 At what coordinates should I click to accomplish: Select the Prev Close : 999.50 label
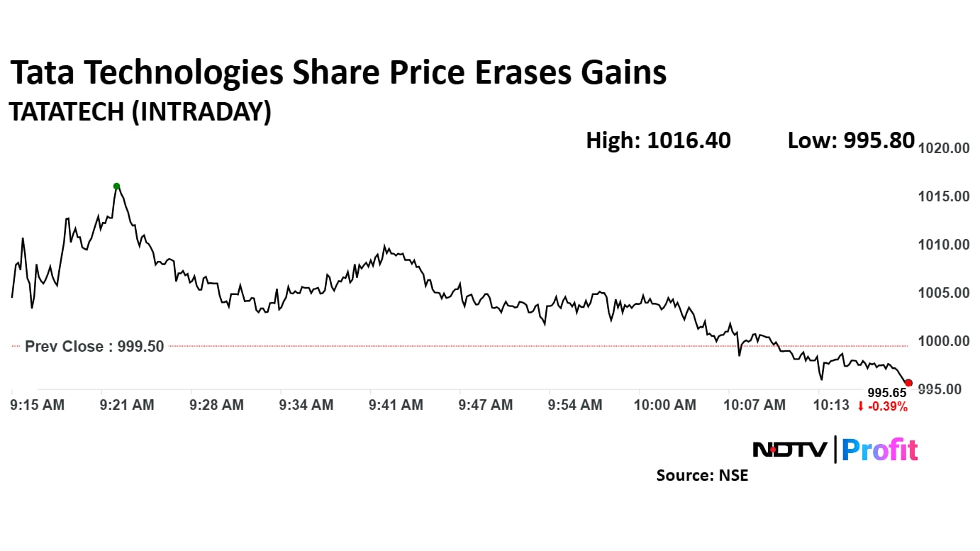94,347
